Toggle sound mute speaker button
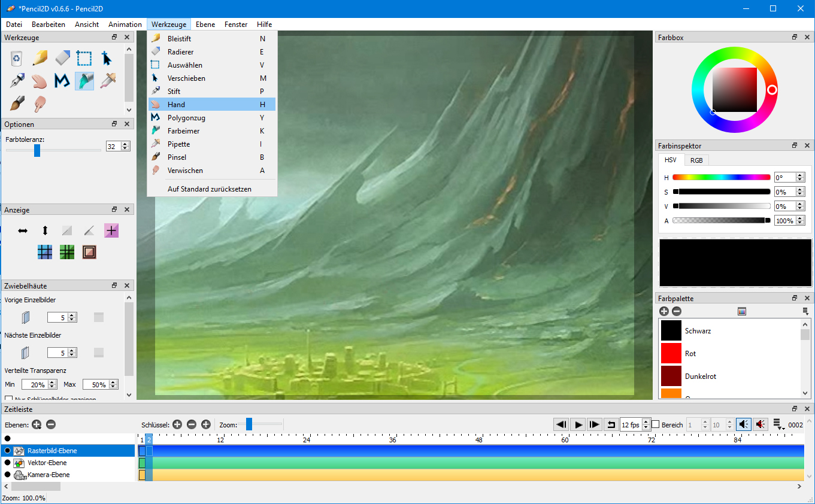 744,424
